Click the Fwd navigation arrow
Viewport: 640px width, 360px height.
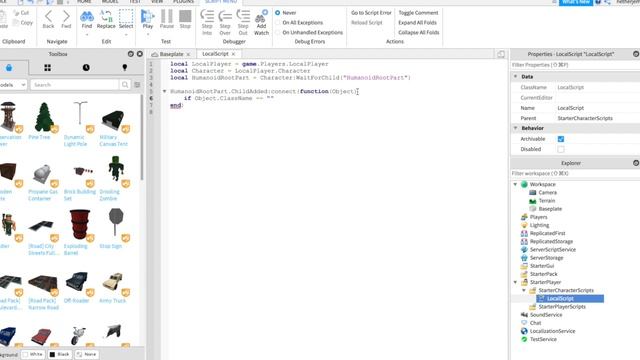click(66, 19)
